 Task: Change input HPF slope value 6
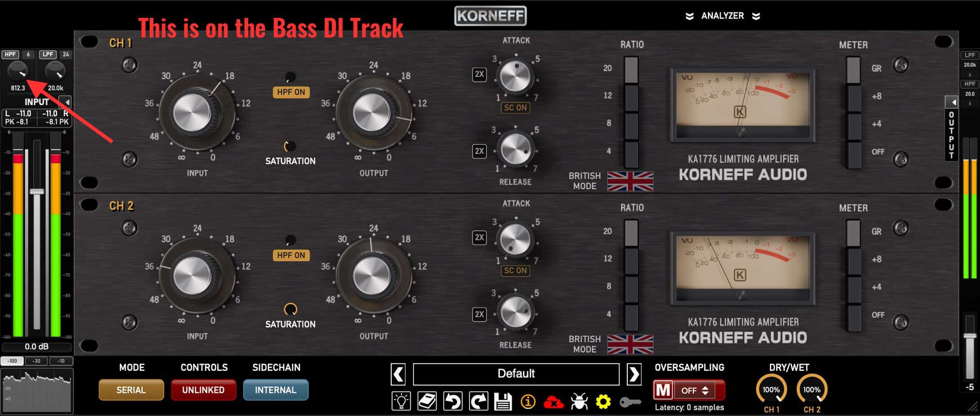(x=28, y=54)
